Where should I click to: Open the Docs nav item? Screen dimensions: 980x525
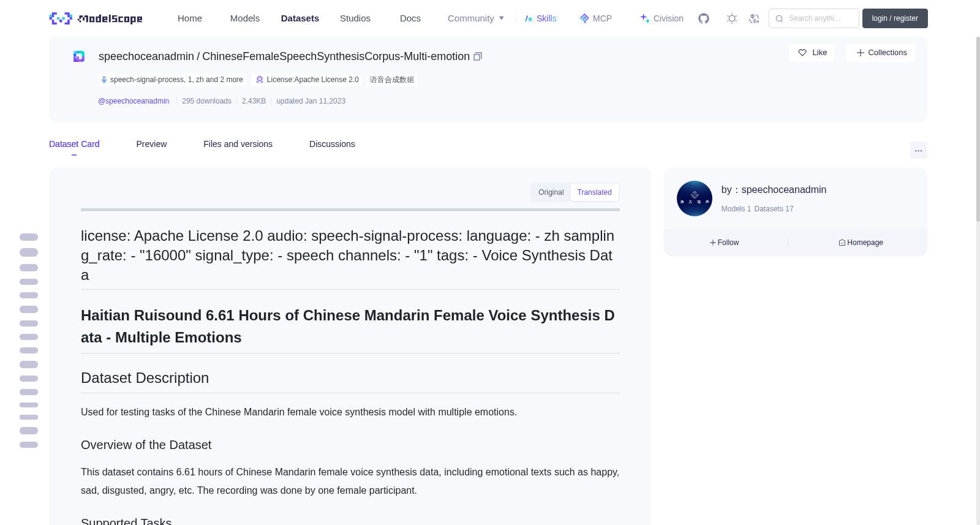(410, 18)
